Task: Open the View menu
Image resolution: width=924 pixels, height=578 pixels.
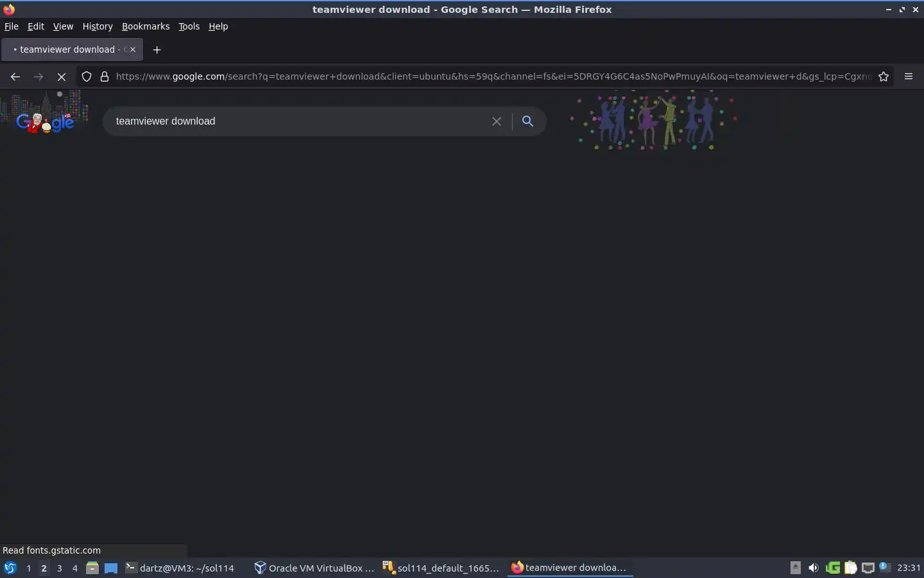Action: [x=63, y=26]
